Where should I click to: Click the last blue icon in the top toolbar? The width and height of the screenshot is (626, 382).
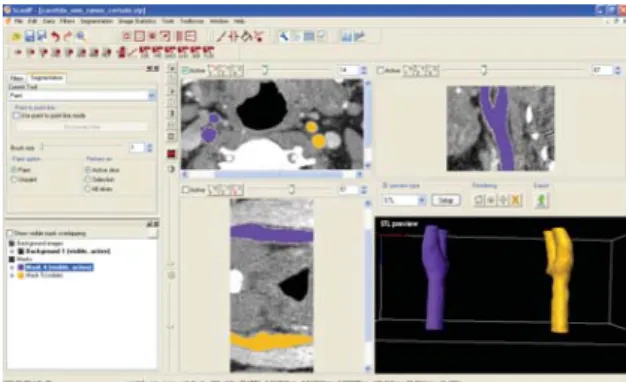tap(359, 37)
